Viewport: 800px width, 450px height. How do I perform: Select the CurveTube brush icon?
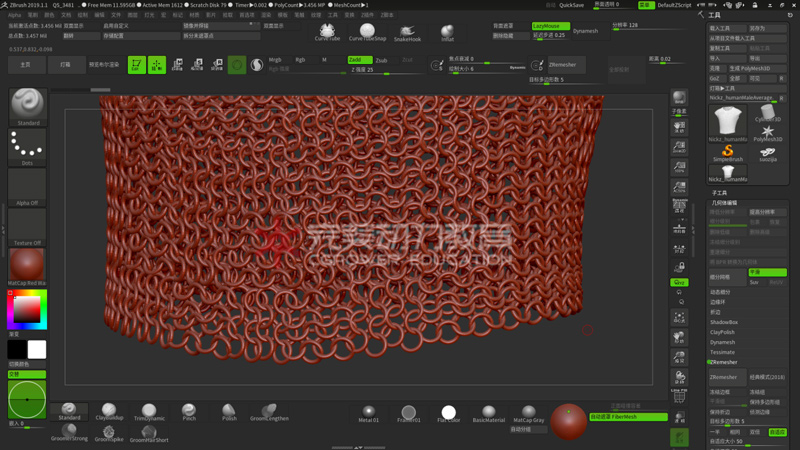point(327,30)
